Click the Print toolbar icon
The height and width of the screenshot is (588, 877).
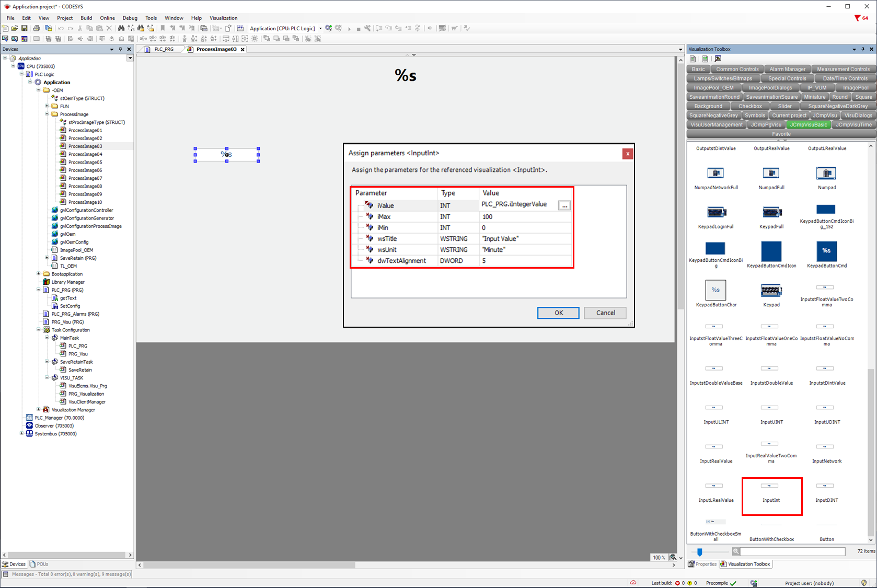point(36,28)
